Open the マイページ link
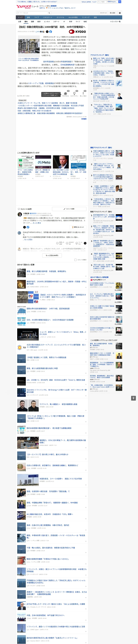 click(103, 13)
